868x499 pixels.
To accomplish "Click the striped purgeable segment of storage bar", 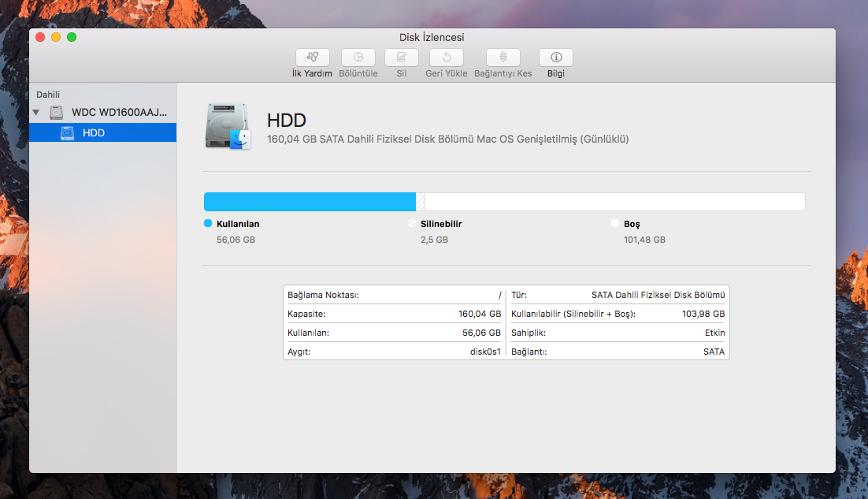I will [x=420, y=202].
